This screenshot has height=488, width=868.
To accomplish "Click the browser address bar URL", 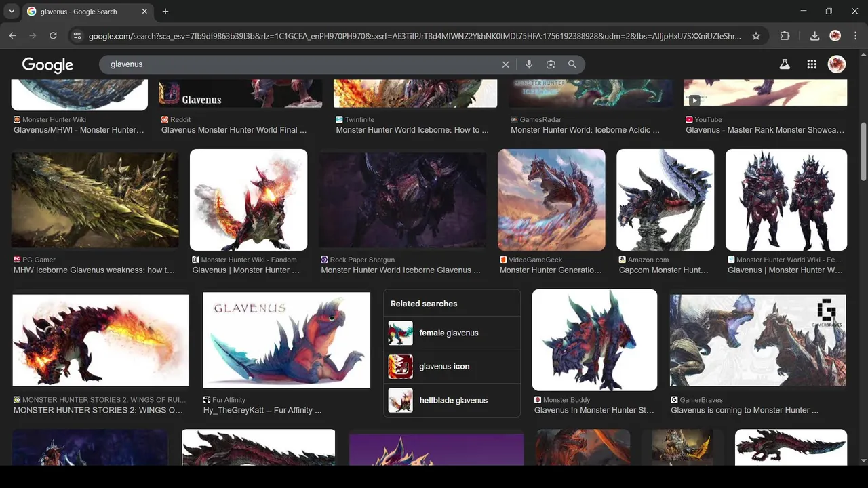I will coord(414,36).
